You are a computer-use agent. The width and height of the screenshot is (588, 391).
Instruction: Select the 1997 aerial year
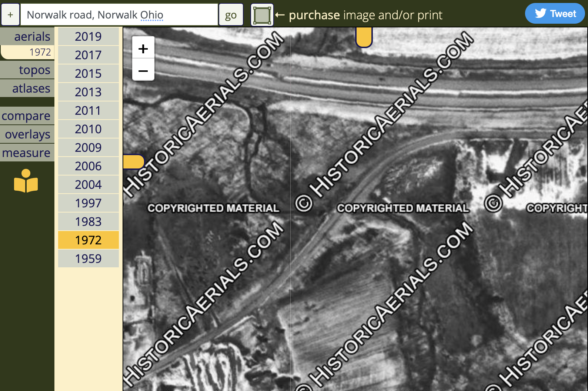[88, 203]
